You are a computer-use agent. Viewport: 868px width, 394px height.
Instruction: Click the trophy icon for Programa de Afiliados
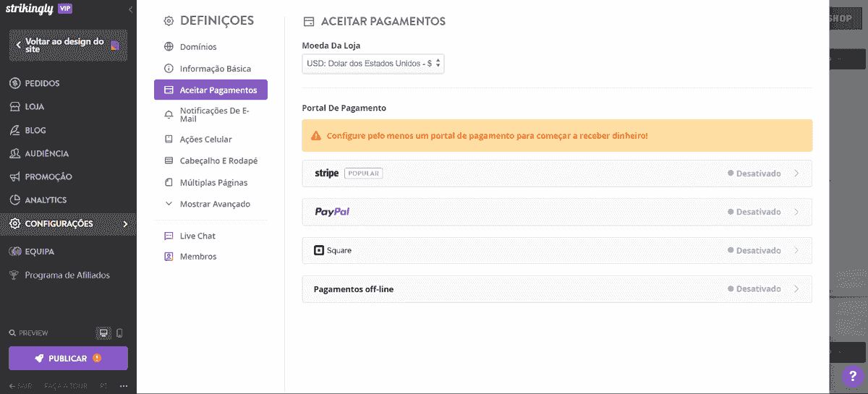click(x=14, y=275)
